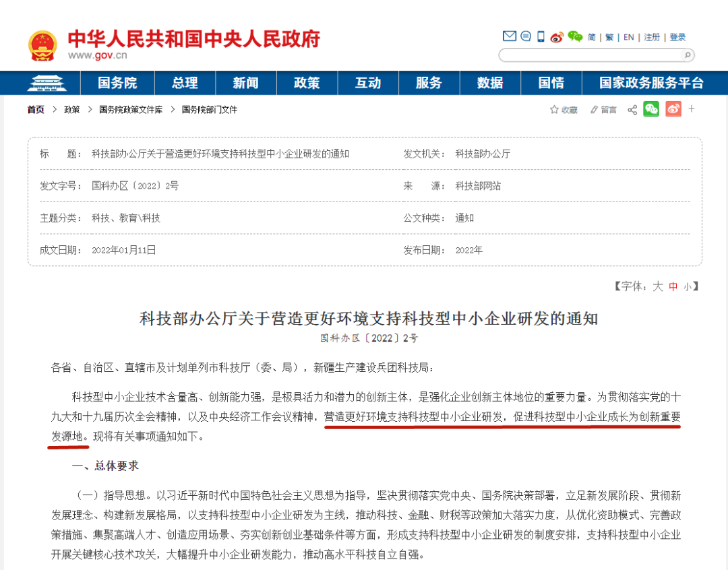
Task: Click the 登录 login link
Action: point(677,37)
